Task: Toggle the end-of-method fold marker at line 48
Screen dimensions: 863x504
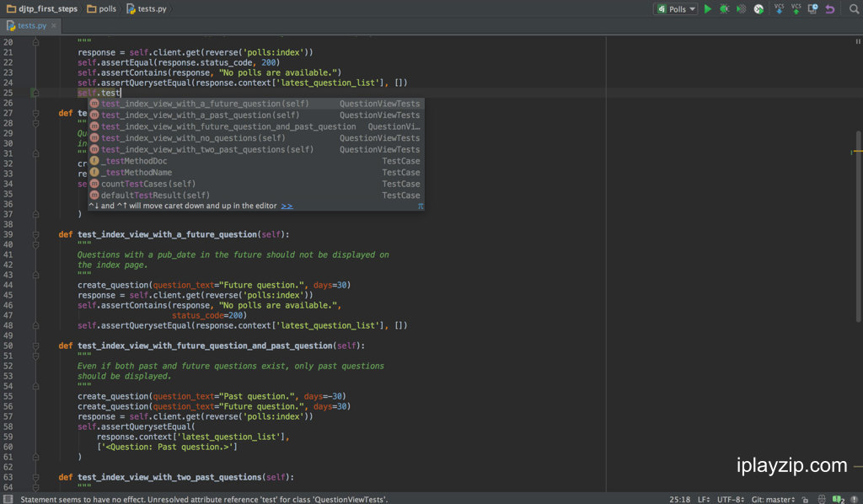Action: (x=35, y=325)
